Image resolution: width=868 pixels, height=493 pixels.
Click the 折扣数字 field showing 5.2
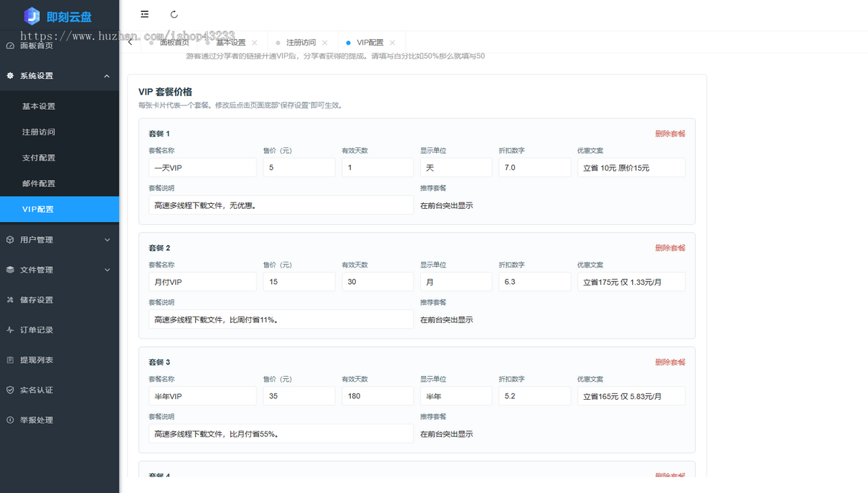coord(535,396)
